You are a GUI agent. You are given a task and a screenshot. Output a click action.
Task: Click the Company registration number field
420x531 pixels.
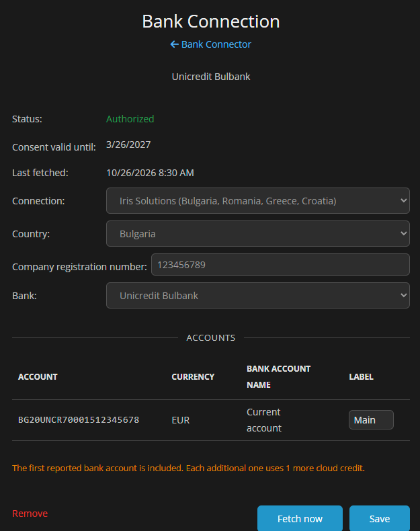[280, 264]
